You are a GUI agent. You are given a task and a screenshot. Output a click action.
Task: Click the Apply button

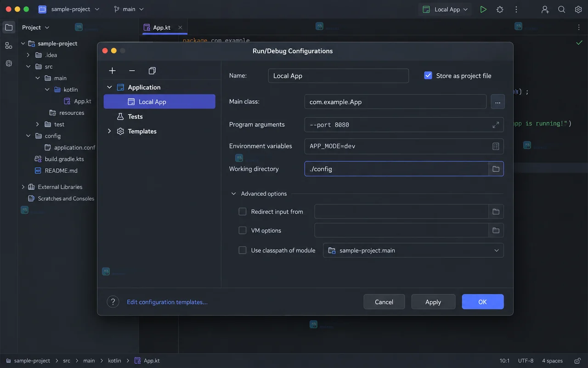[433, 302]
